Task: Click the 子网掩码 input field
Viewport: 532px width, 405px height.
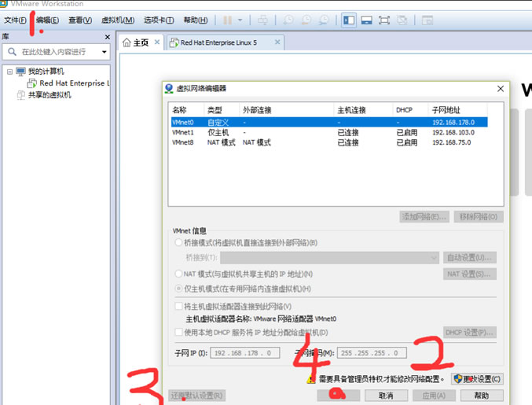Action: [372, 353]
